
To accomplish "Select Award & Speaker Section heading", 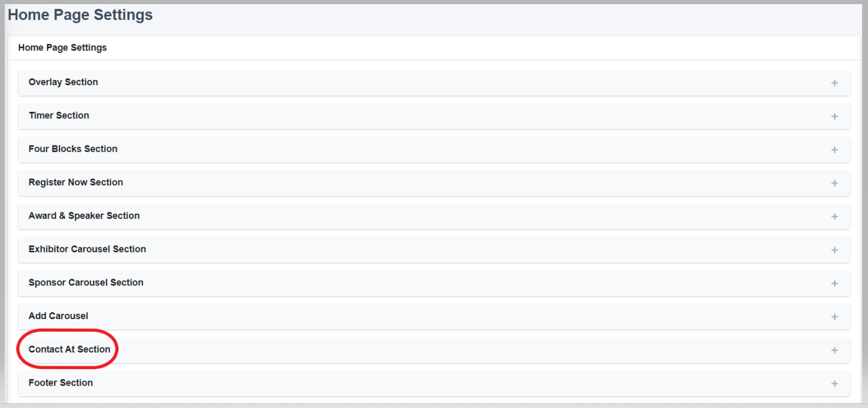I will pos(84,215).
